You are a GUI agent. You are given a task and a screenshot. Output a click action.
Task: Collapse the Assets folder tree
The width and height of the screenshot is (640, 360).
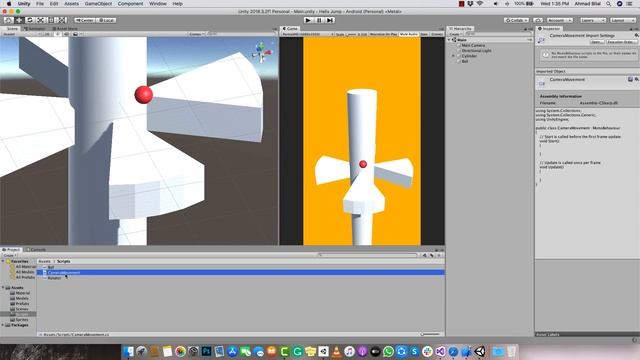tap(3, 287)
